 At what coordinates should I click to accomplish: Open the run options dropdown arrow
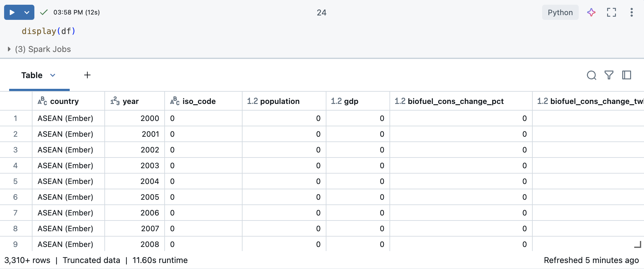[x=27, y=13]
